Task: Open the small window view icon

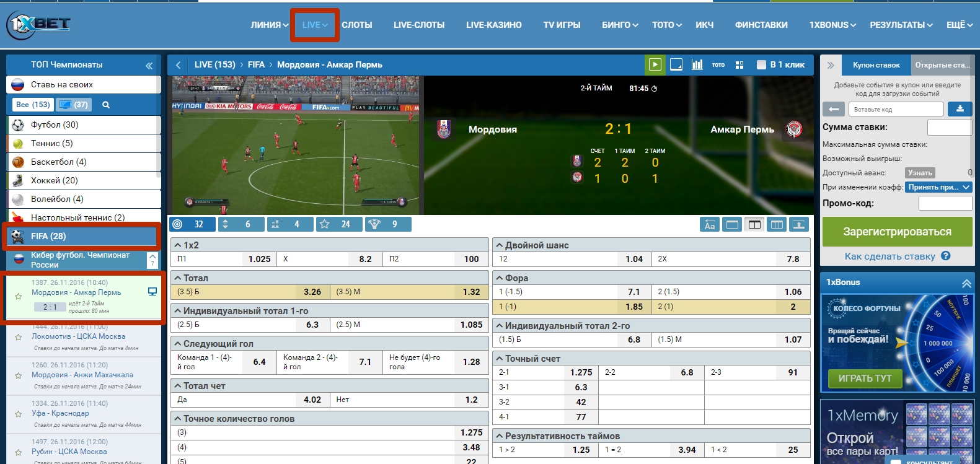Action: 676,64
